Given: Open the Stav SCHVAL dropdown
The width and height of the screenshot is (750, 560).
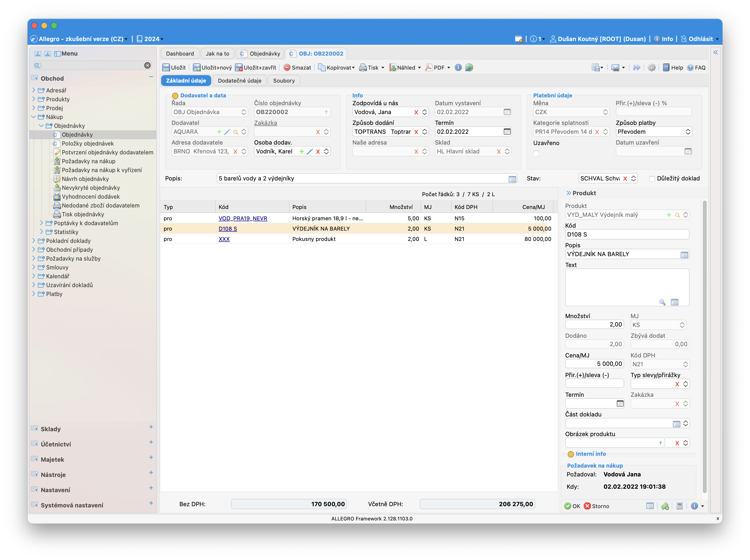Looking at the screenshot, I should point(634,179).
